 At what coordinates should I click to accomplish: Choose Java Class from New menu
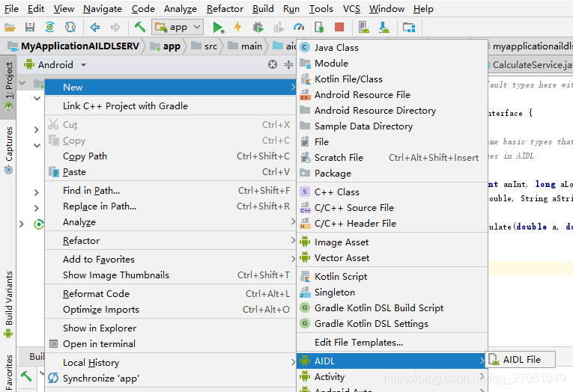point(392,47)
